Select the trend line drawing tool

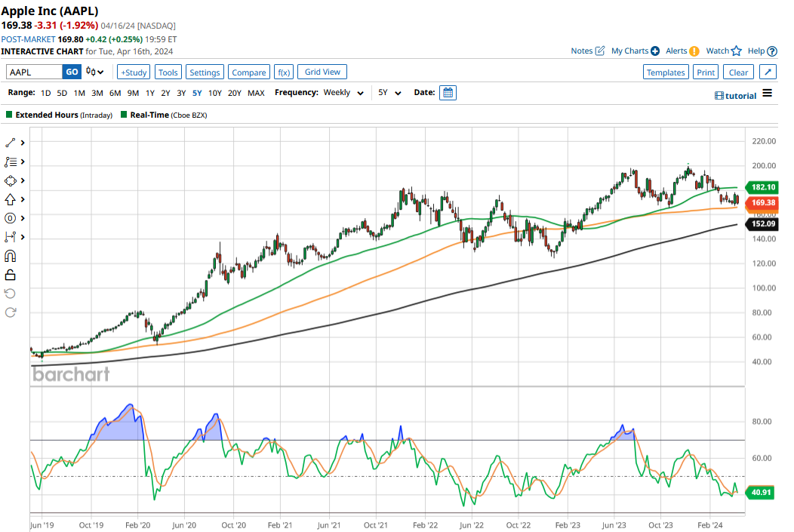click(x=11, y=143)
